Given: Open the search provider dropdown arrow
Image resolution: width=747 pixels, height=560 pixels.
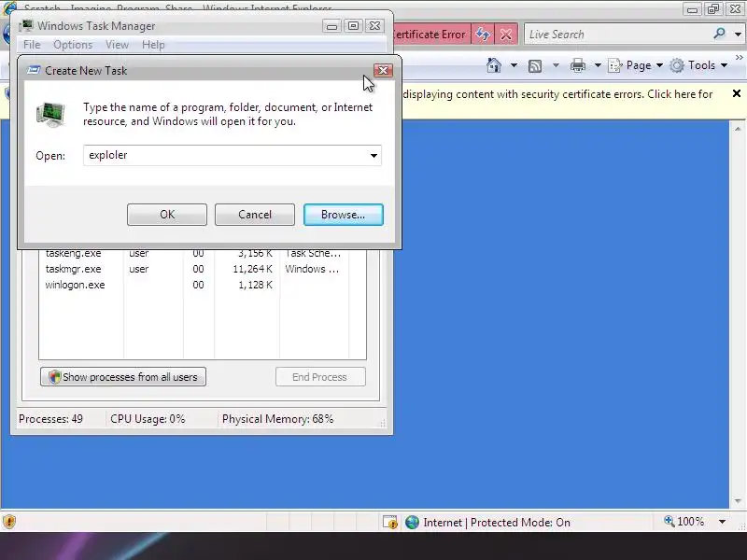Looking at the screenshot, I should click(x=738, y=35).
